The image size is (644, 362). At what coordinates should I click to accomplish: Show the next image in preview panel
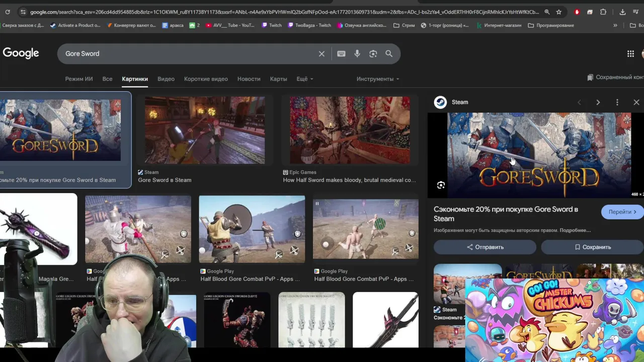click(598, 102)
